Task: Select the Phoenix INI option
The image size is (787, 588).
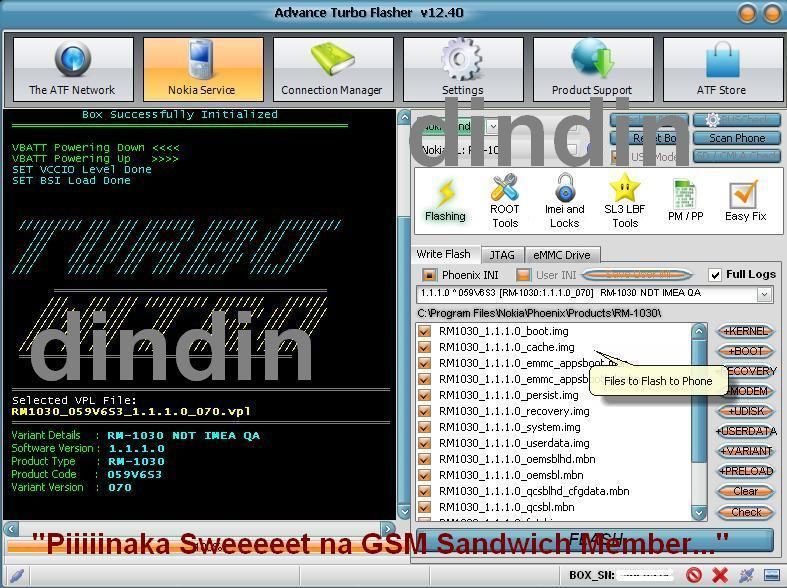Action: pyautogui.click(x=430, y=275)
